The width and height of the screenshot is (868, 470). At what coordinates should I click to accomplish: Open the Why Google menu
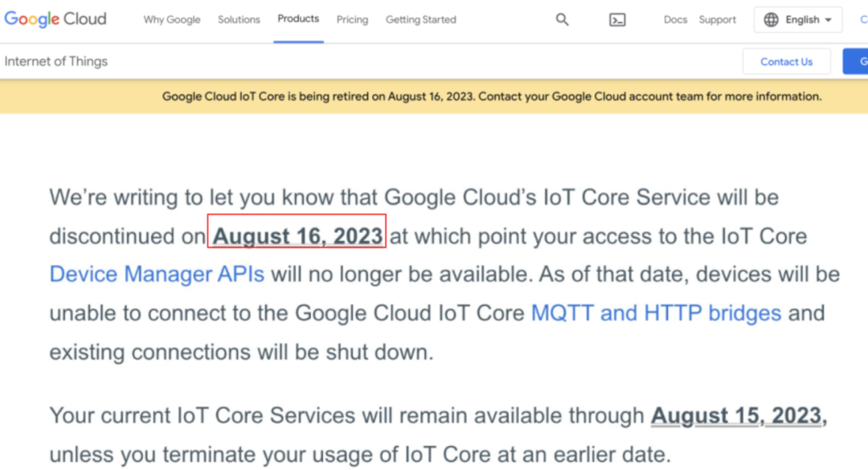click(172, 20)
